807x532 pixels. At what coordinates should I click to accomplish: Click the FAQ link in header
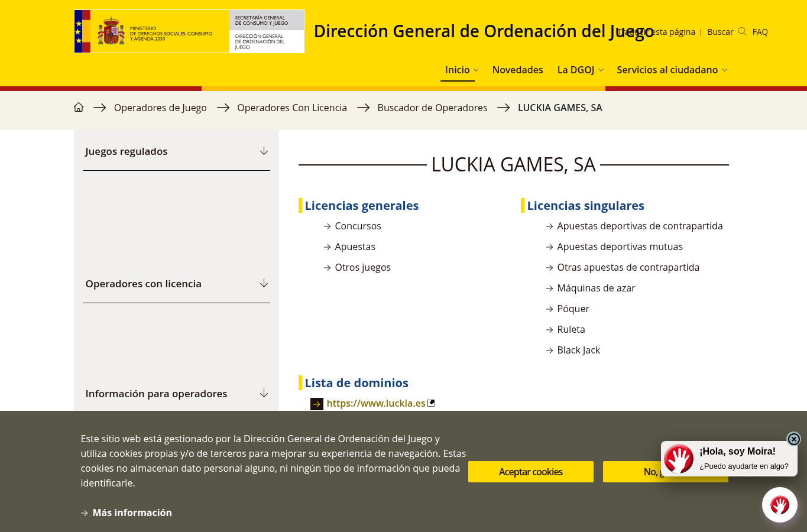point(760,32)
